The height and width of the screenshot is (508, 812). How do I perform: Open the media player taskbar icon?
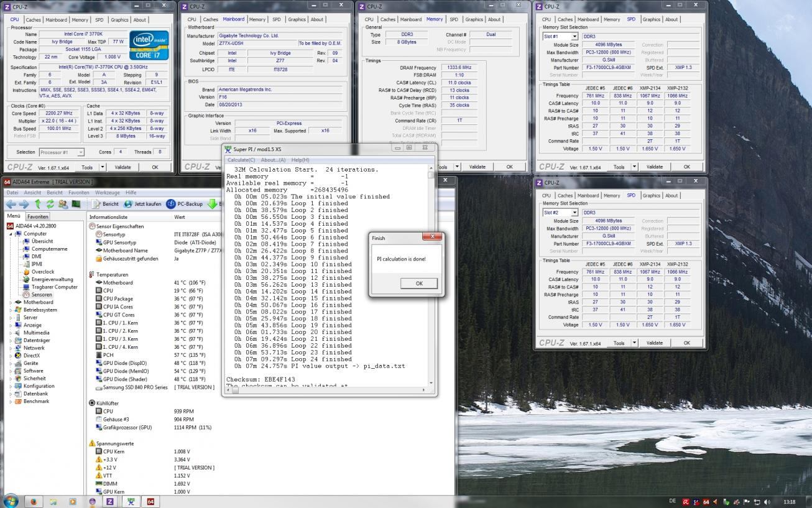(x=73, y=501)
